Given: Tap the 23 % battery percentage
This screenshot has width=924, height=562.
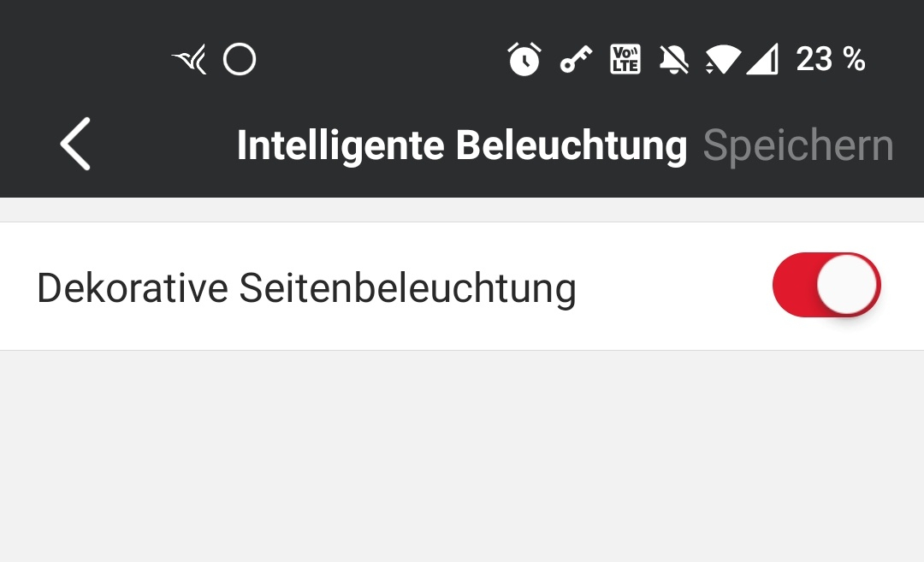Looking at the screenshot, I should pos(830,60).
